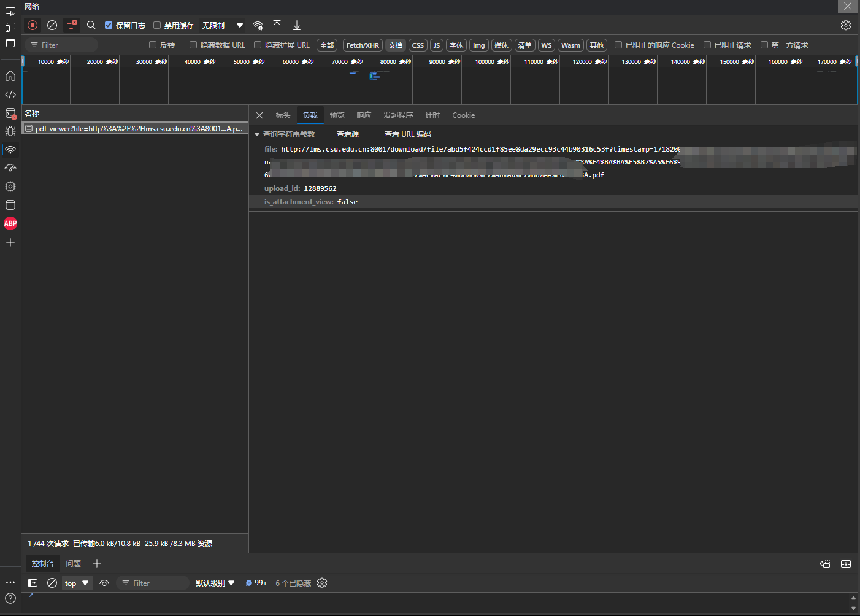Focus the console Filter input
The image size is (860, 616).
pos(152,583)
